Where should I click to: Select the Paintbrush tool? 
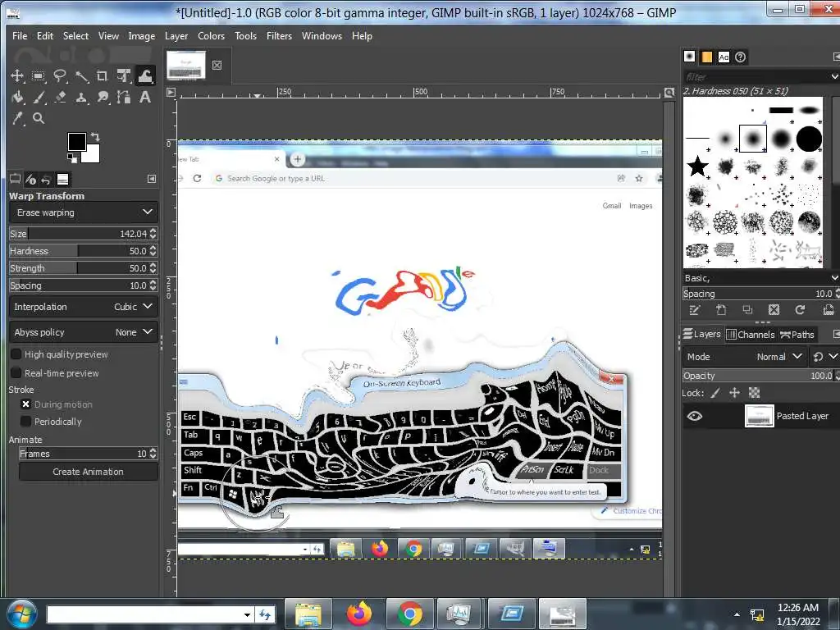pyautogui.click(x=38, y=97)
